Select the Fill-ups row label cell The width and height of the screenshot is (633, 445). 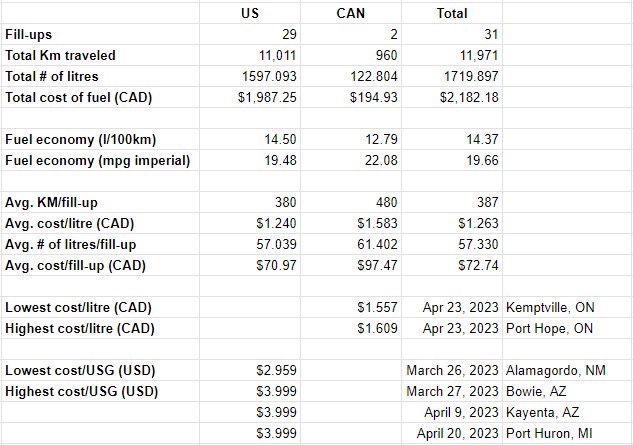(x=100, y=34)
